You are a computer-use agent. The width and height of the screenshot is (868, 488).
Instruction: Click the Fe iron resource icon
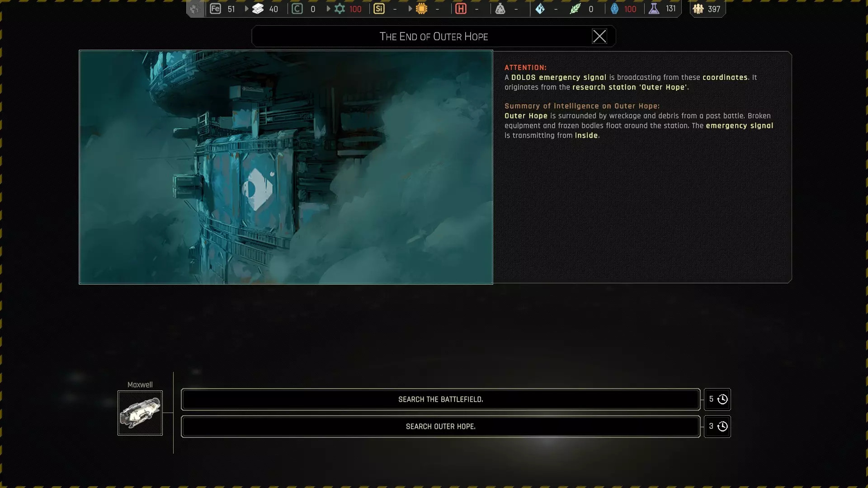tap(215, 9)
